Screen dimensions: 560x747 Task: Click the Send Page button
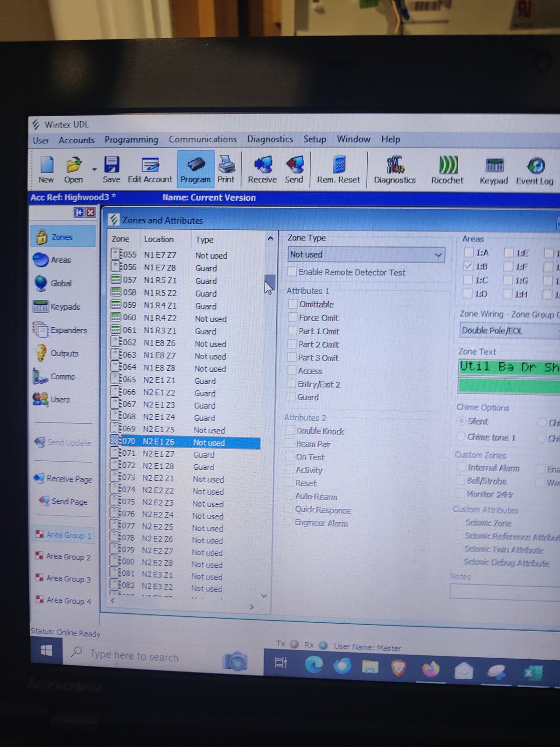coord(63,501)
